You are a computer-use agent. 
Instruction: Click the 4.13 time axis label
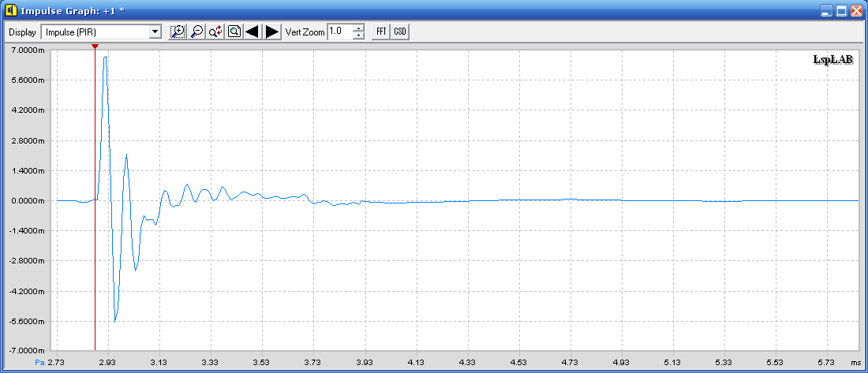416,363
